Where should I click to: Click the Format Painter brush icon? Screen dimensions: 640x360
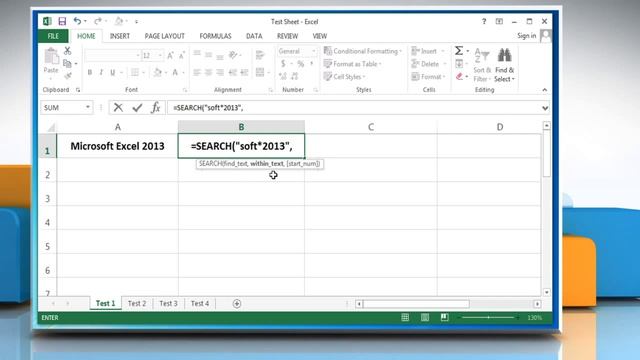[68, 76]
